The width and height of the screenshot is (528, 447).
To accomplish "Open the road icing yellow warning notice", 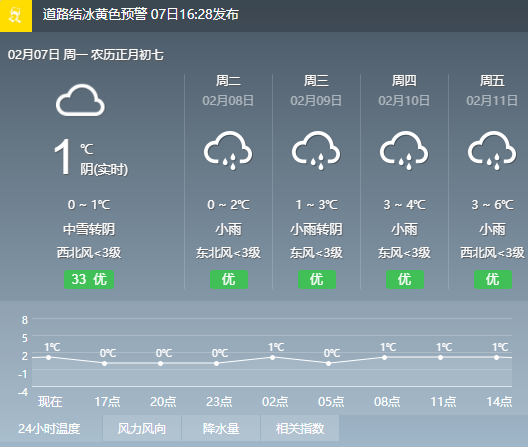I will tap(141, 14).
